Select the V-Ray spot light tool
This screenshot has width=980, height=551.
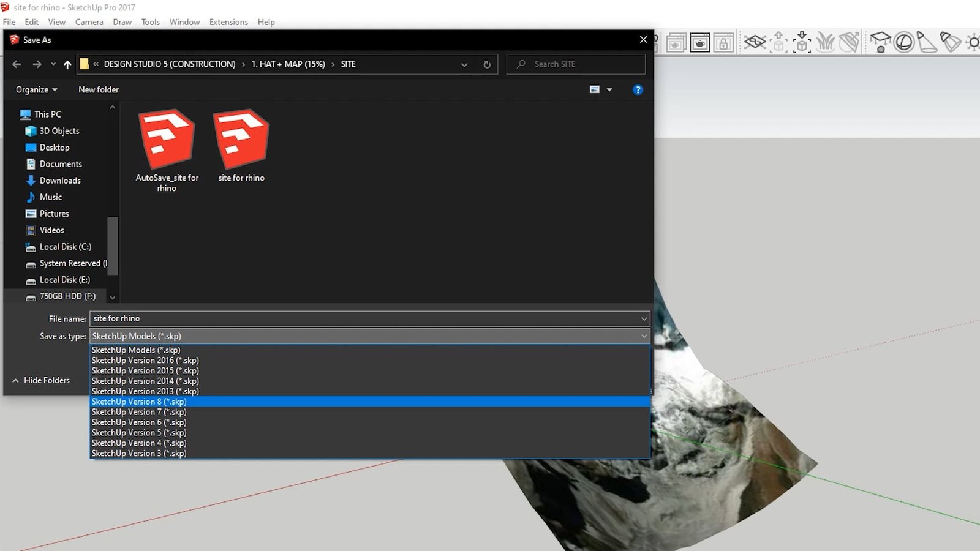tap(927, 42)
